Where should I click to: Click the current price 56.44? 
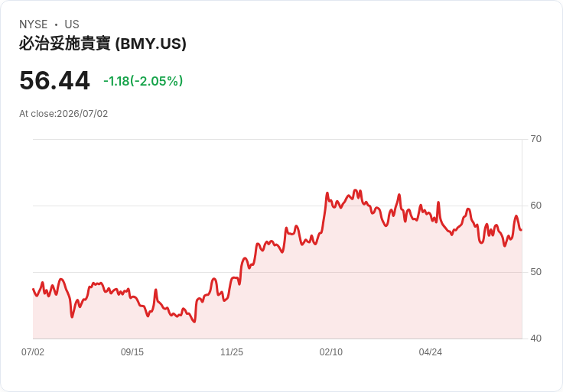point(54,81)
